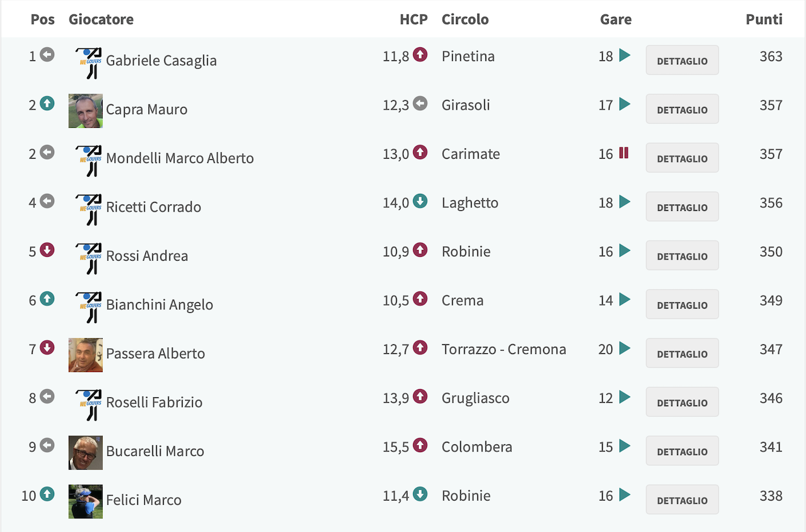Click the play arrow next to Passera Alberto's 20 gare
Image resolution: width=806 pixels, height=532 pixels.
625,348
